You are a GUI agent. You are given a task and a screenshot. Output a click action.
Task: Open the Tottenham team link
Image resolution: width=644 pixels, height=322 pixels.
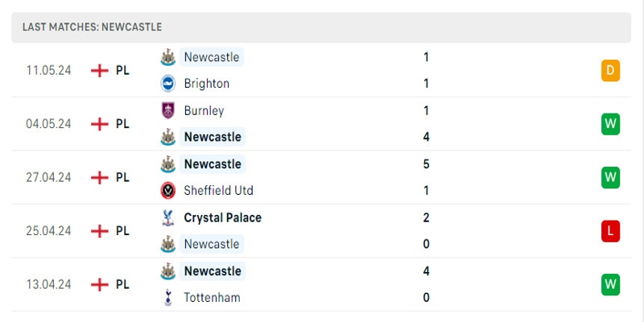[212, 298]
